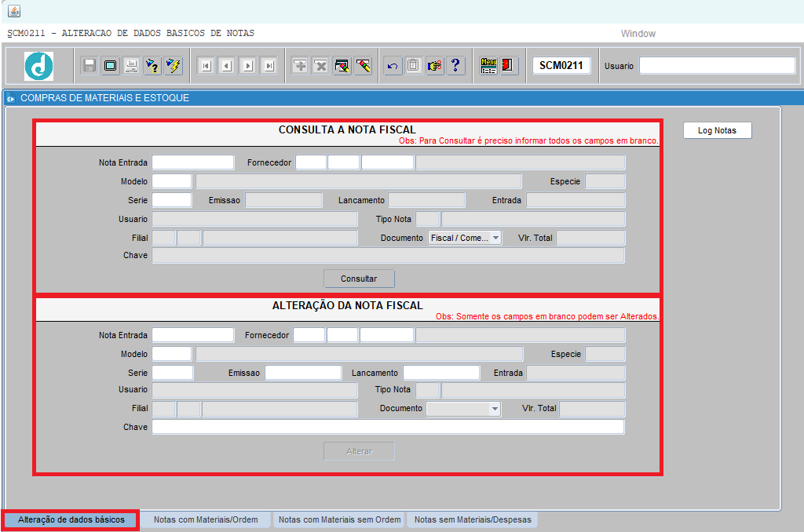Open Notas sem Materiais/Despesas tab
804x532 pixels.
(473, 519)
